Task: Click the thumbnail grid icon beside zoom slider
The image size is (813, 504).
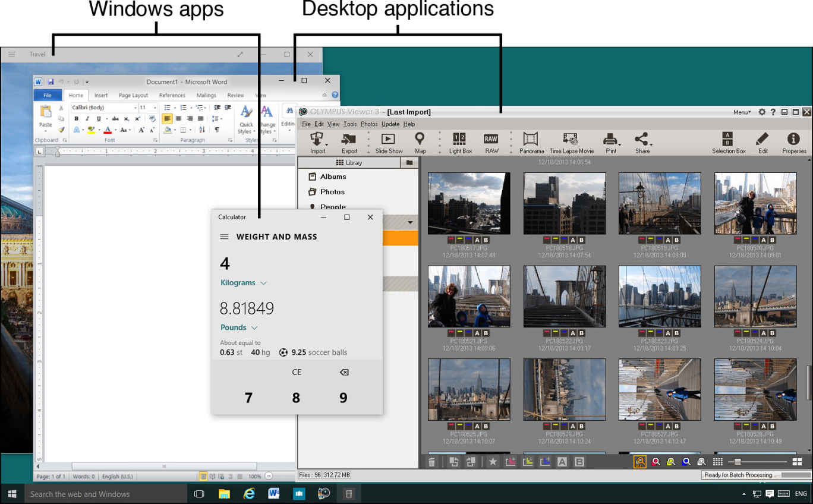Action: click(717, 462)
